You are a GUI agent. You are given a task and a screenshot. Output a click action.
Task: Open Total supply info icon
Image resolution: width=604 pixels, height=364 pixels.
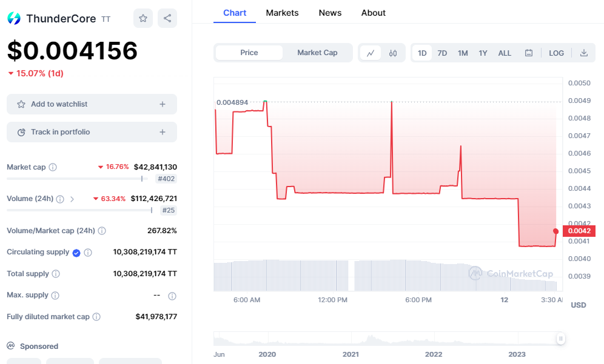point(56,274)
